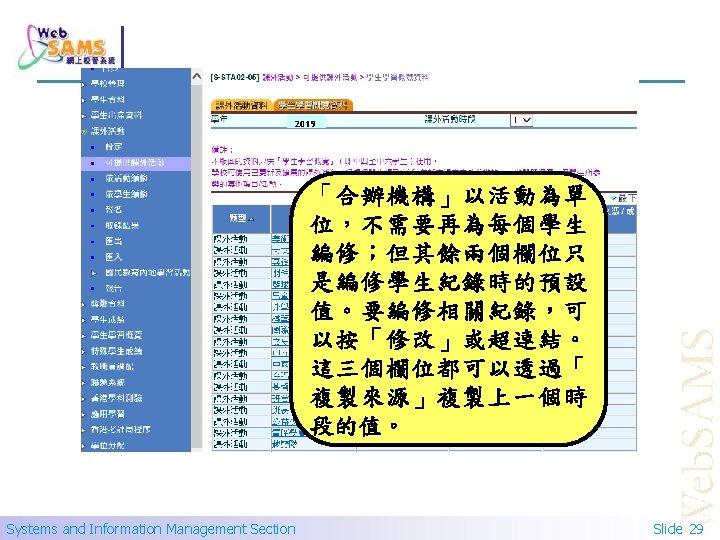Select the highlighted 可提供課外活動 menu item
Image resolution: width=720 pixels, height=540 pixels.
[x=135, y=163]
